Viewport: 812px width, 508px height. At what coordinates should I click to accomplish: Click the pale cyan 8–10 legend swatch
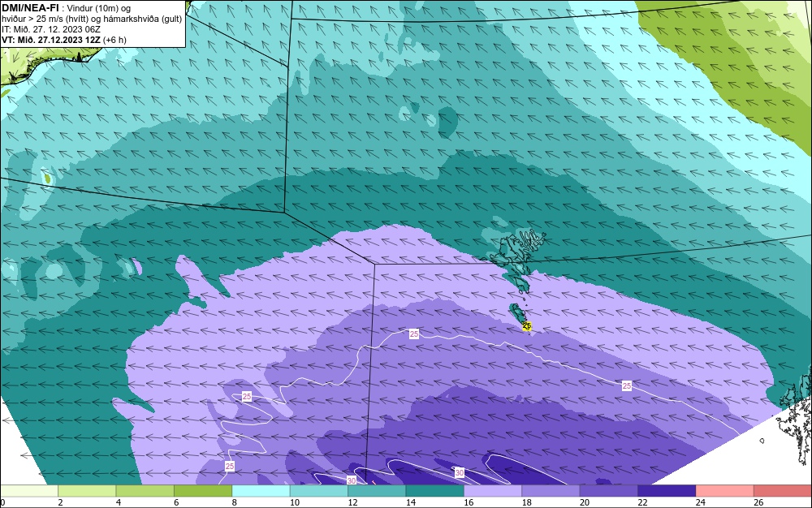click(x=261, y=491)
